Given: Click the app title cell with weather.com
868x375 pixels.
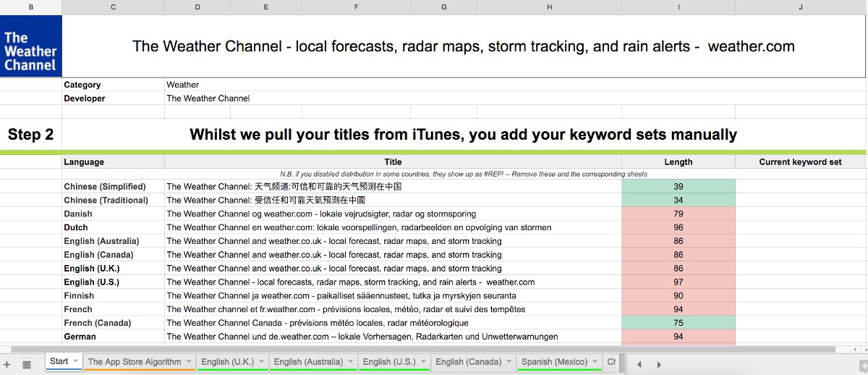Looking at the screenshot, I should [x=464, y=46].
